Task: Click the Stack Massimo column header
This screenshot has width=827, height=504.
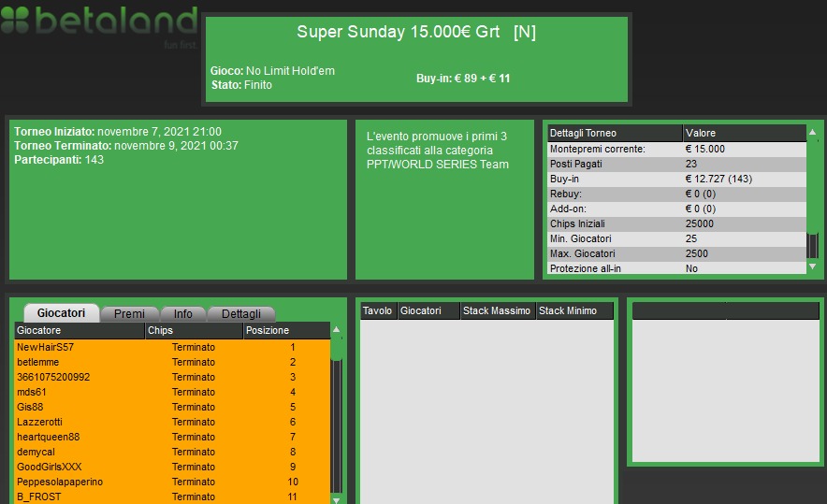Action: [498, 311]
